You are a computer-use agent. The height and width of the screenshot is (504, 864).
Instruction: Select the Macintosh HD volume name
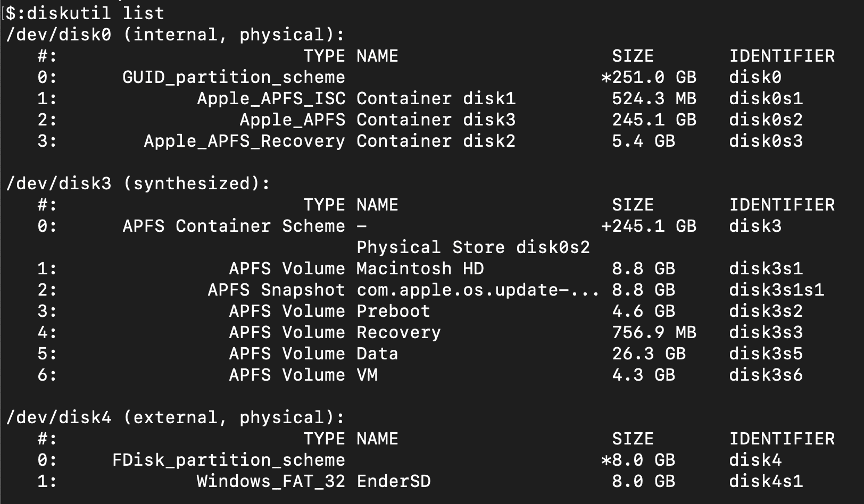[x=420, y=268]
